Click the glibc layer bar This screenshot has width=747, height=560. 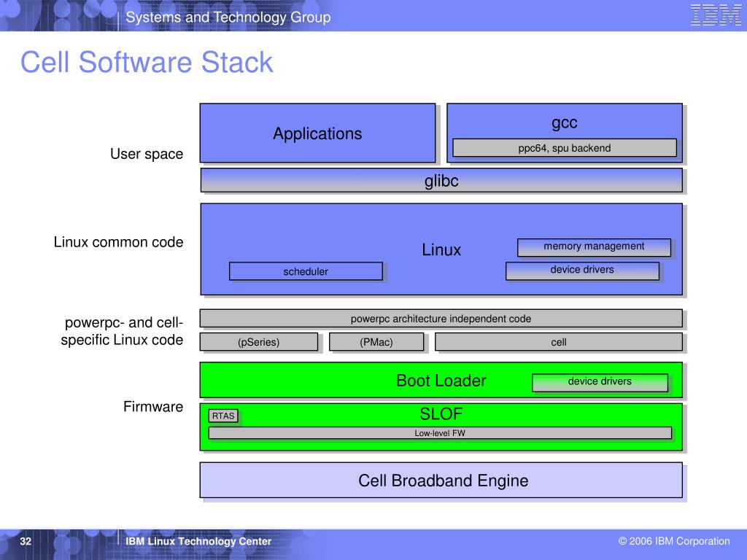(x=441, y=181)
